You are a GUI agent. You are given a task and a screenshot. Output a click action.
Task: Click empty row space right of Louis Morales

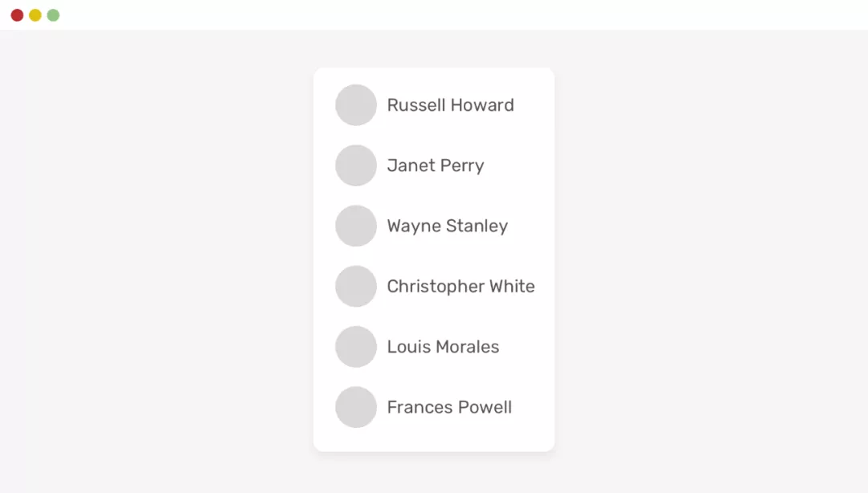[526, 347]
